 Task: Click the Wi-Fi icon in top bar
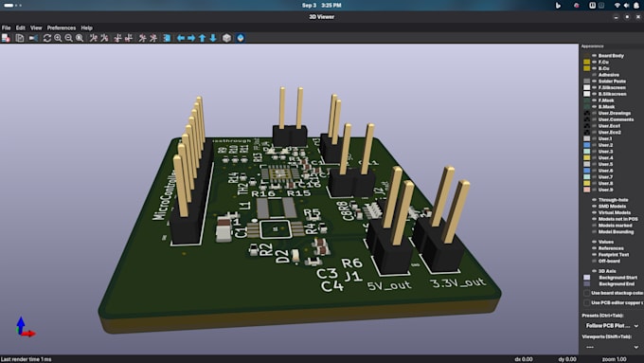coord(617,6)
